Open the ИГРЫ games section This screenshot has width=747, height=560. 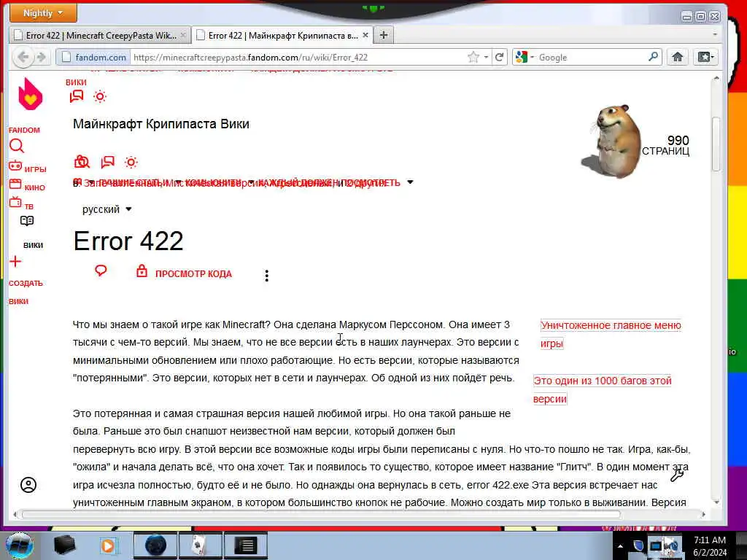click(x=27, y=167)
